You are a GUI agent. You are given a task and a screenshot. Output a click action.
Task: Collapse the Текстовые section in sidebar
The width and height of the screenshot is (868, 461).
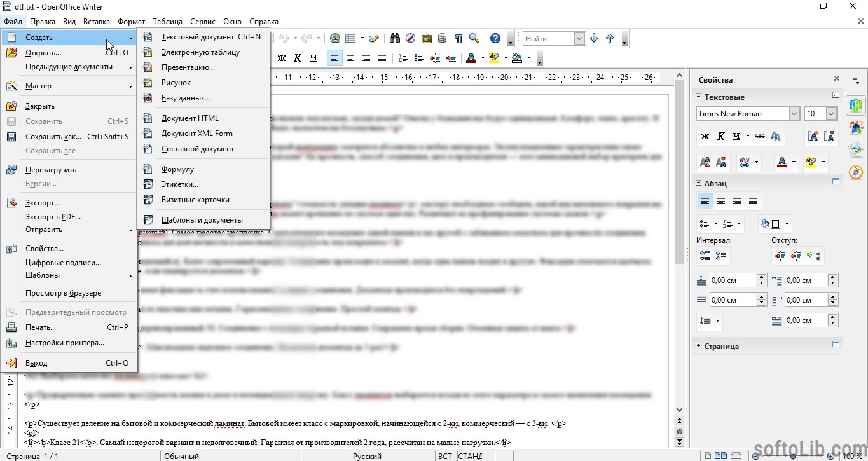699,97
